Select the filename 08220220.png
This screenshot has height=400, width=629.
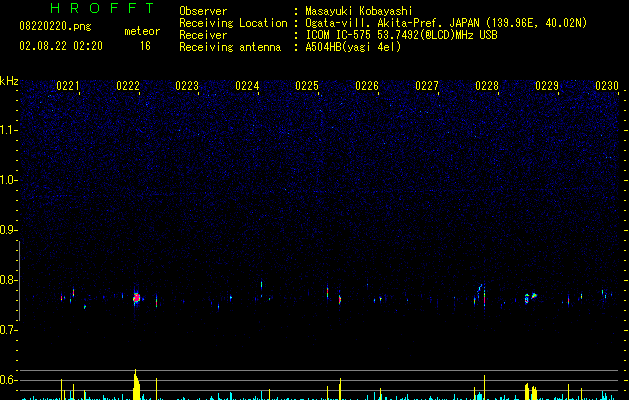point(55,27)
